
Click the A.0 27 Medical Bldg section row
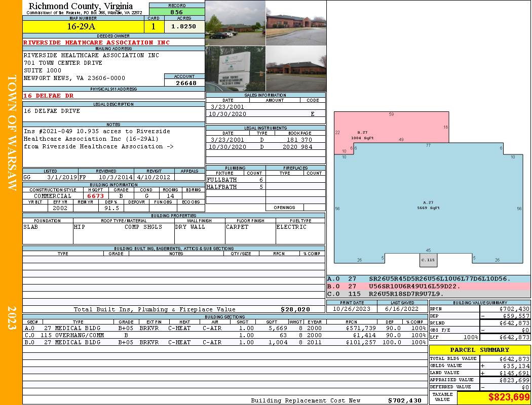point(224,328)
